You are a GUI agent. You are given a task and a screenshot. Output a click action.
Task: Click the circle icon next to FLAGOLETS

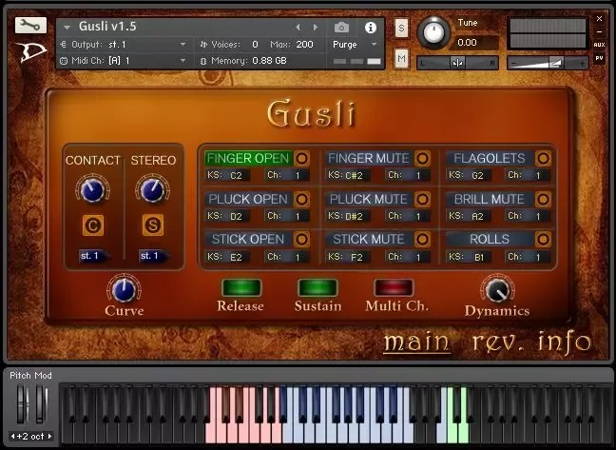tap(542, 158)
